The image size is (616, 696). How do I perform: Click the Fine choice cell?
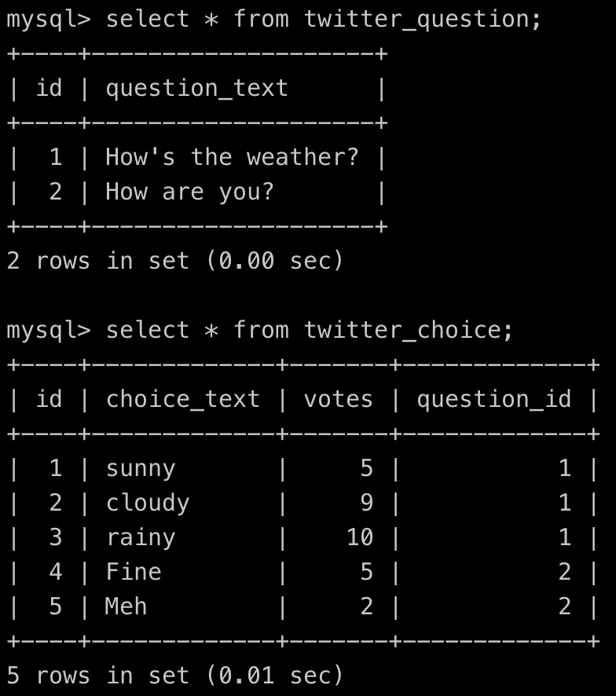pyautogui.click(x=134, y=572)
